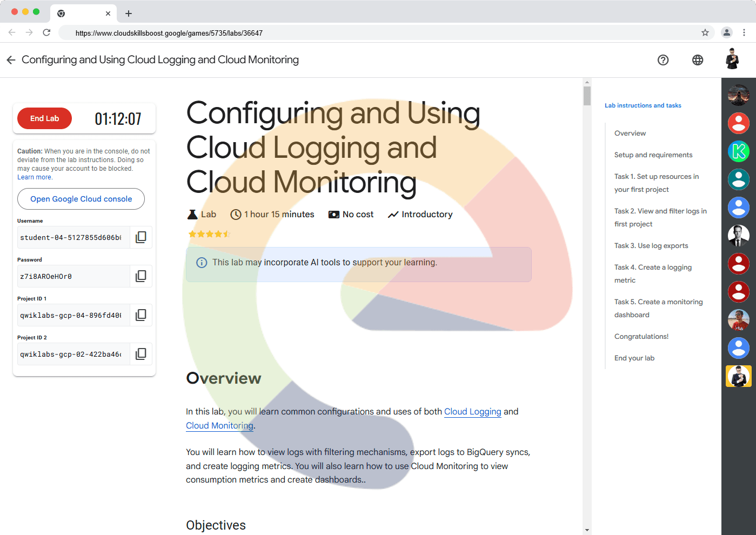Select the red-shirt photo avatar in sidebar

tap(739, 320)
